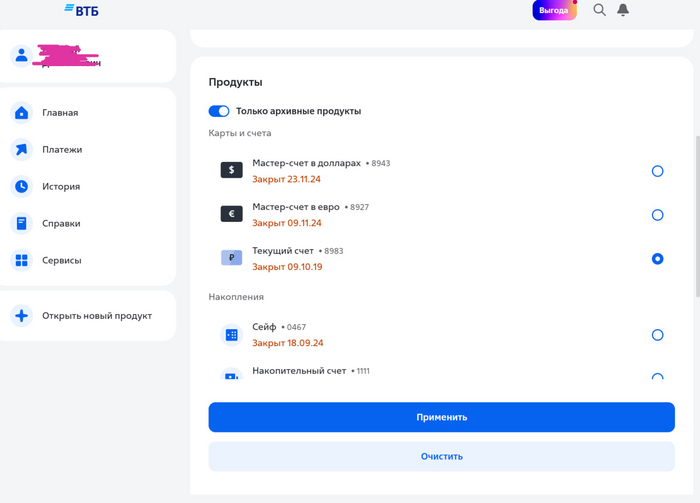The height and width of the screenshot is (503, 700).
Task: Click the Очистить button
Action: coord(442,457)
